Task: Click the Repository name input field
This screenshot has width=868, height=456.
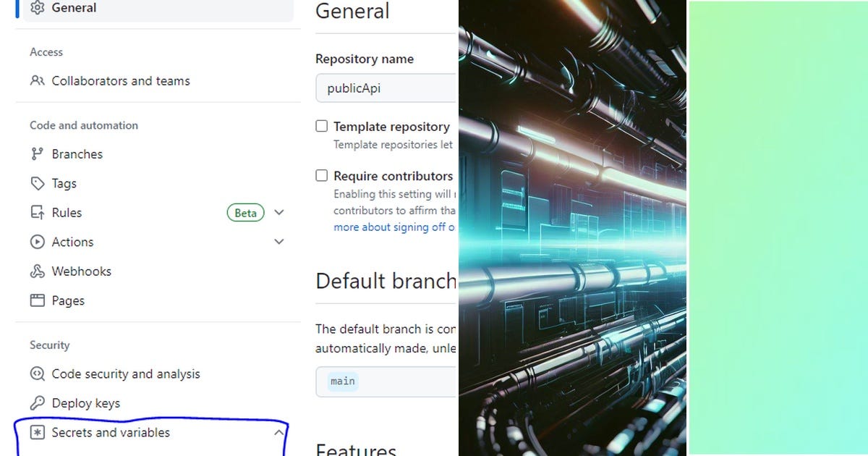Action: [x=386, y=88]
